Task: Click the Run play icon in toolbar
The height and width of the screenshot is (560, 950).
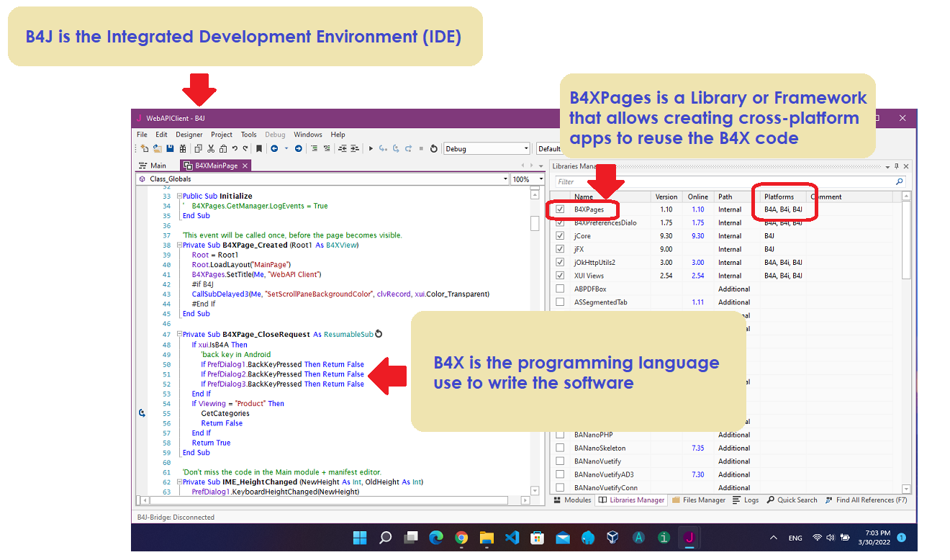Action: pyautogui.click(x=371, y=149)
